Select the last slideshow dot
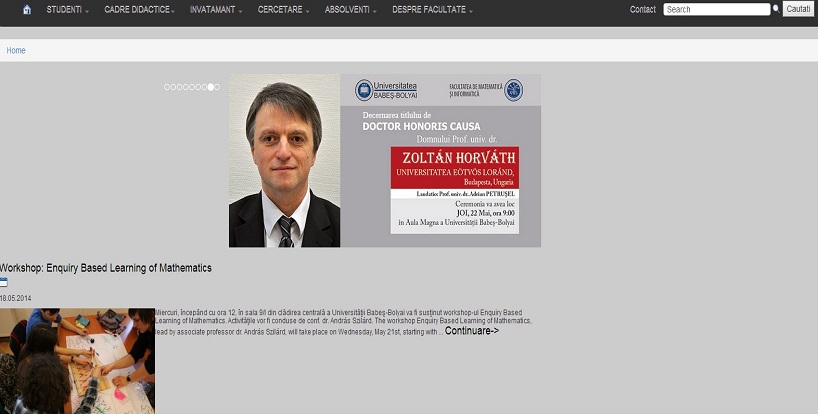Screen dimensions: 818x414 [x=217, y=87]
